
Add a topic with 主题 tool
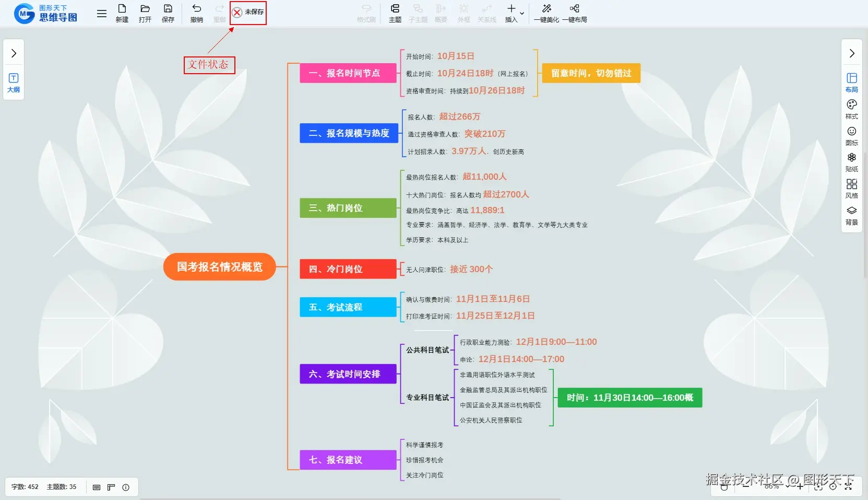tap(395, 13)
